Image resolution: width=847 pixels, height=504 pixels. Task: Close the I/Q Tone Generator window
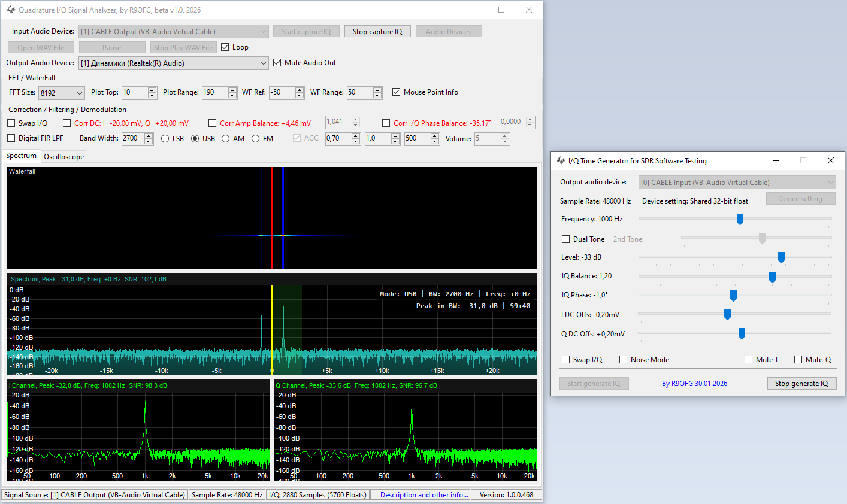(x=830, y=160)
